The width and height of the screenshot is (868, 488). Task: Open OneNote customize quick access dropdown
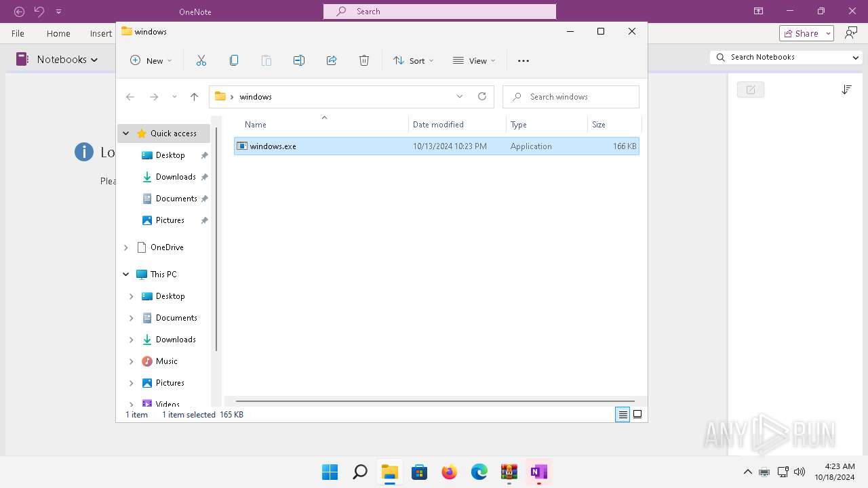58,12
